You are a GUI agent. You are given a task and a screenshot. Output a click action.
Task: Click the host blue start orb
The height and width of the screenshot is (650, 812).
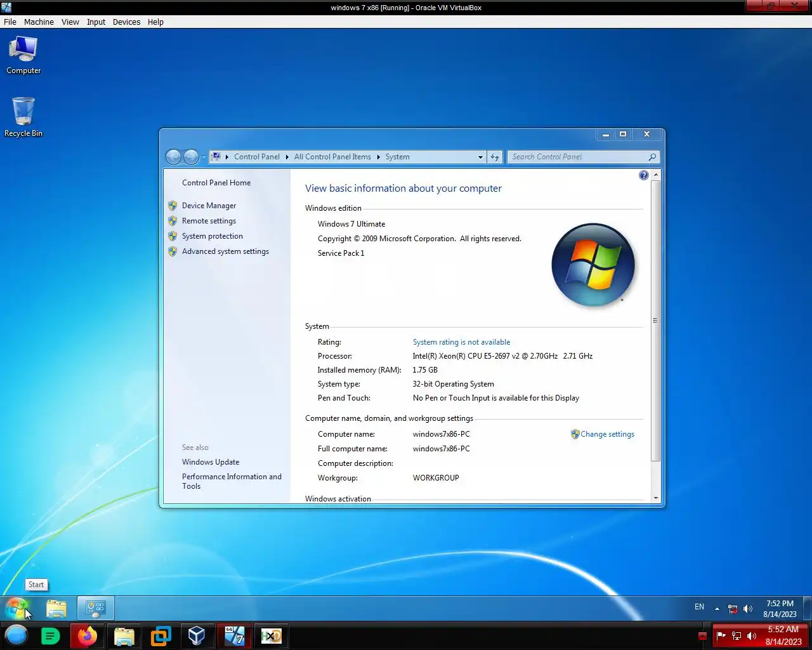pos(16,635)
